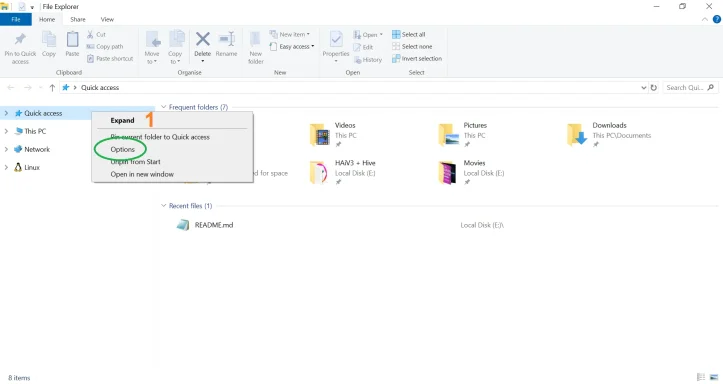Click the Quick access address bar path
The width and height of the screenshot is (723, 384).
click(x=100, y=88)
